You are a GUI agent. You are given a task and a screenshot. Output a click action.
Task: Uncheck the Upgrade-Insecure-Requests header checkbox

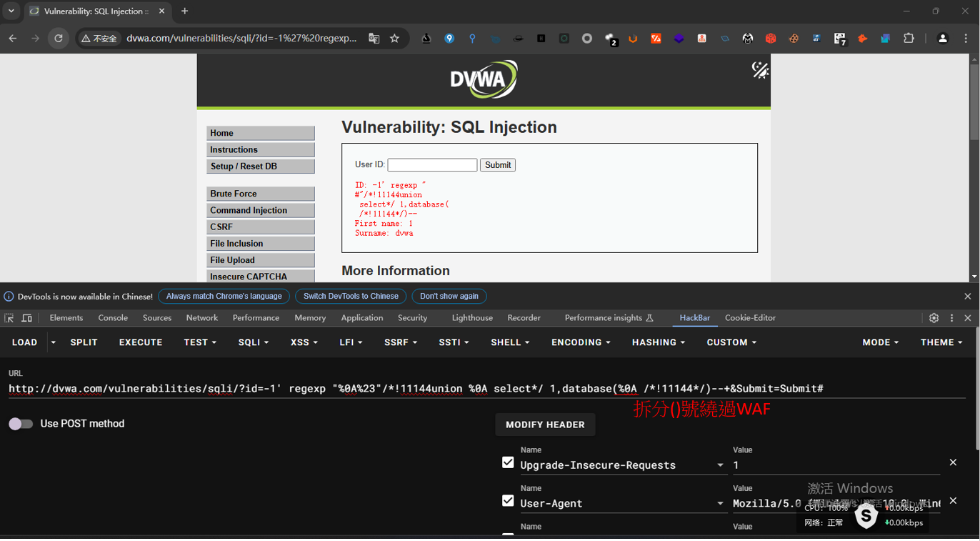508,462
